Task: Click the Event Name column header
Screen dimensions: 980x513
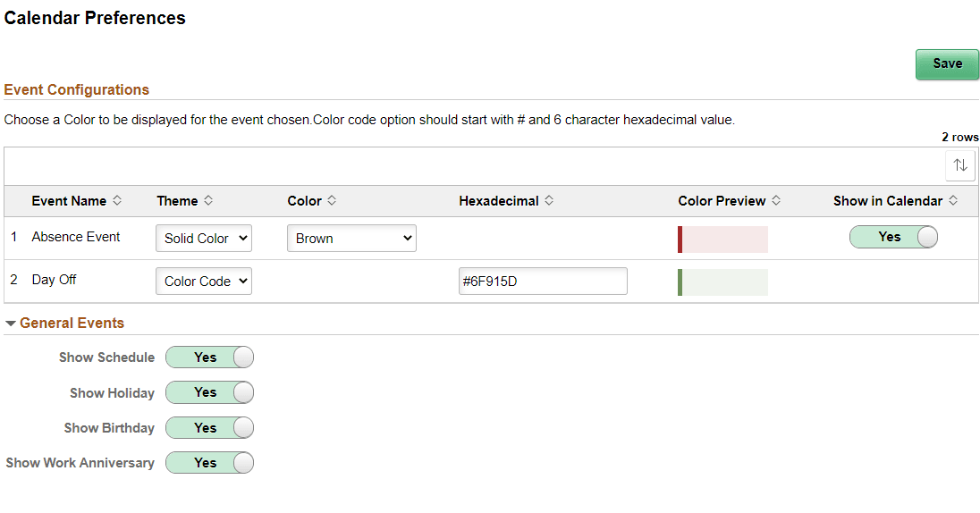Action: [x=70, y=201]
